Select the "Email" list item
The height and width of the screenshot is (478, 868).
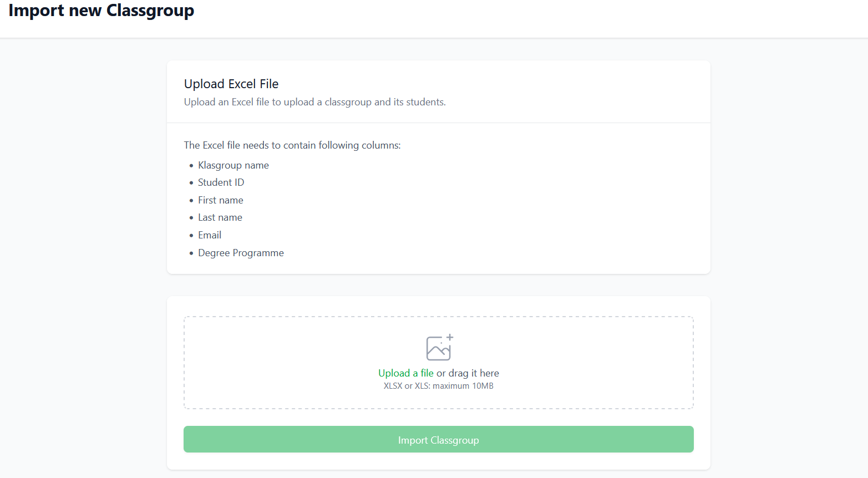coord(210,235)
